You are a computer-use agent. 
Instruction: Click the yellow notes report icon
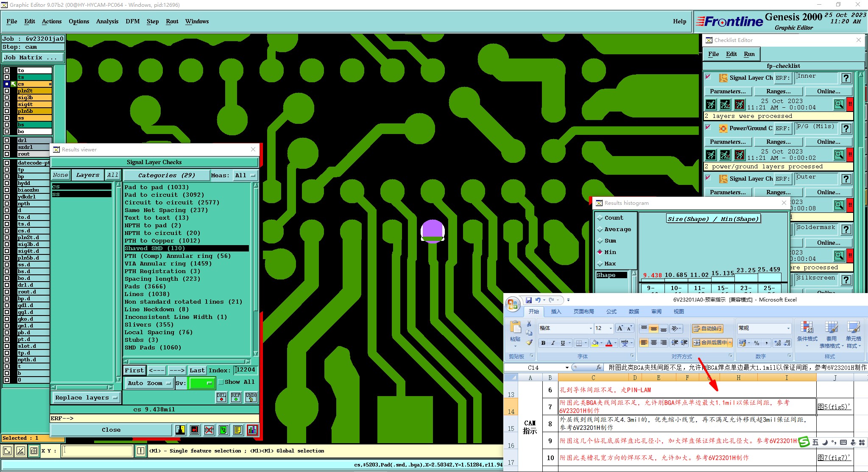point(238,430)
